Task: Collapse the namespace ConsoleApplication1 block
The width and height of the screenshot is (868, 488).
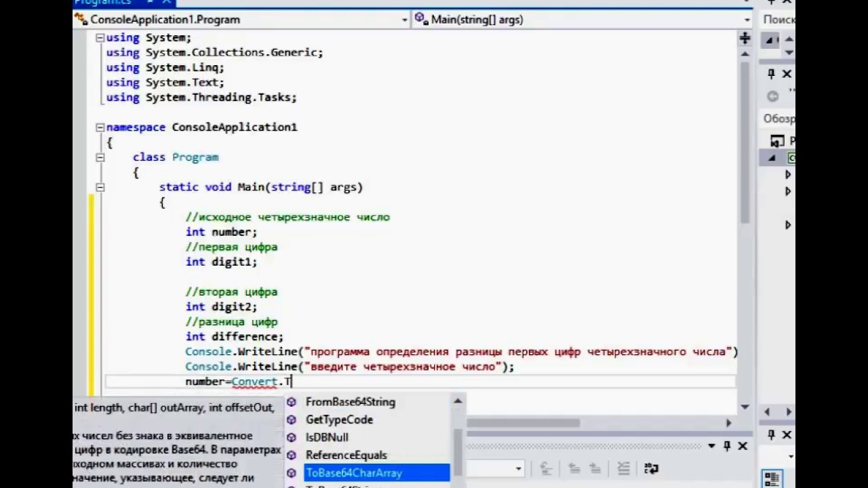Action: [100, 127]
